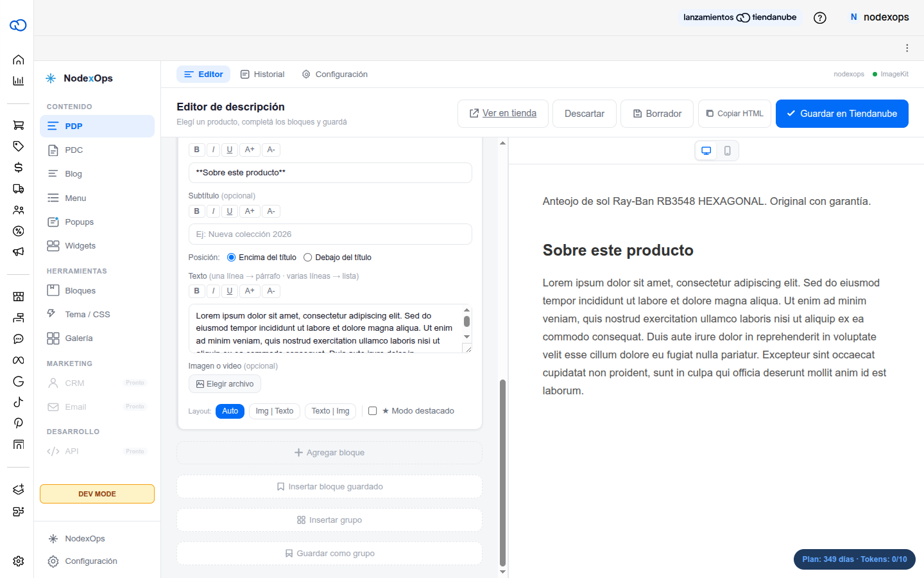Select the Editor tab
Screen dimensions: 924x578
(203, 74)
